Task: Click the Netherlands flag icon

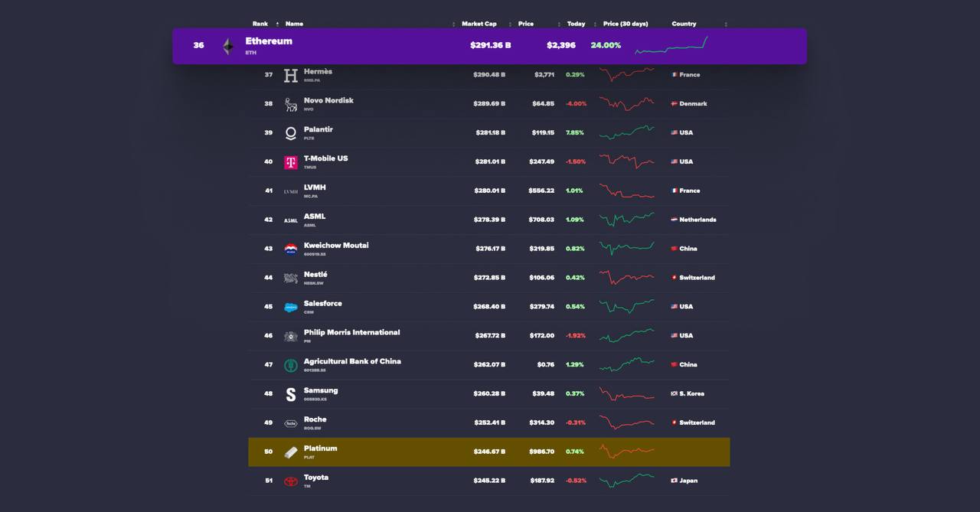Action: 675,220
